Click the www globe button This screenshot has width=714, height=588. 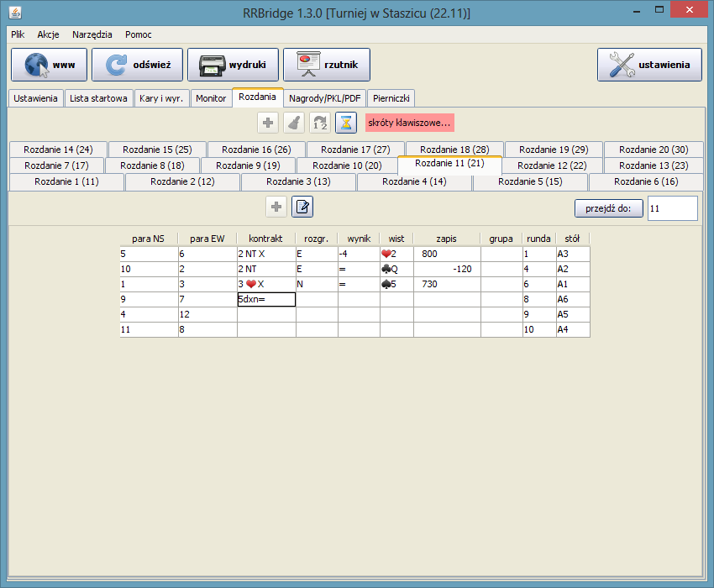click(x=49, y=65)
